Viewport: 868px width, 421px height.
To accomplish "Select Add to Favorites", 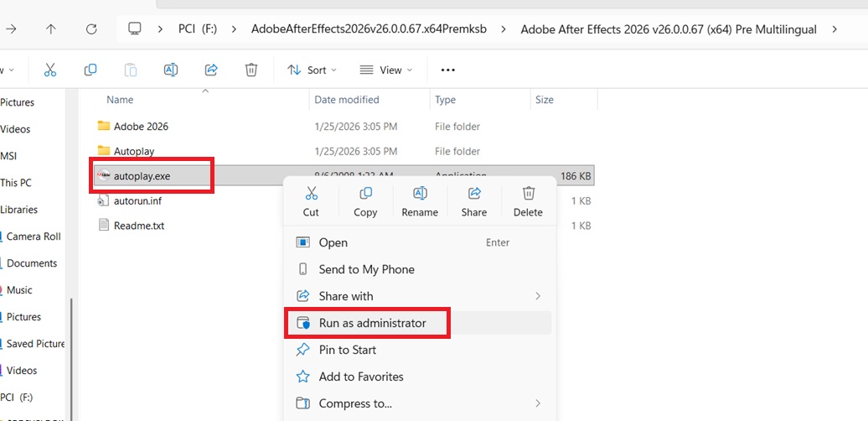I will [419, 377].
